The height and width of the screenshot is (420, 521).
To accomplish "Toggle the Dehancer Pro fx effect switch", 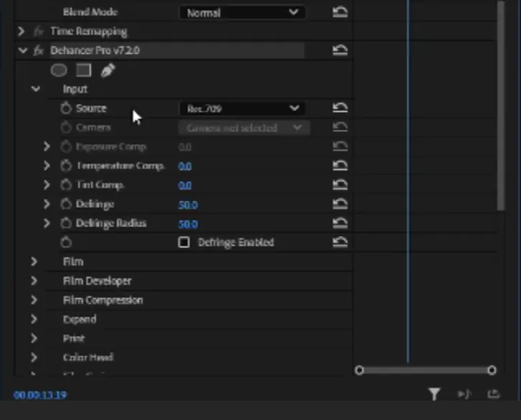I will 39,50.
